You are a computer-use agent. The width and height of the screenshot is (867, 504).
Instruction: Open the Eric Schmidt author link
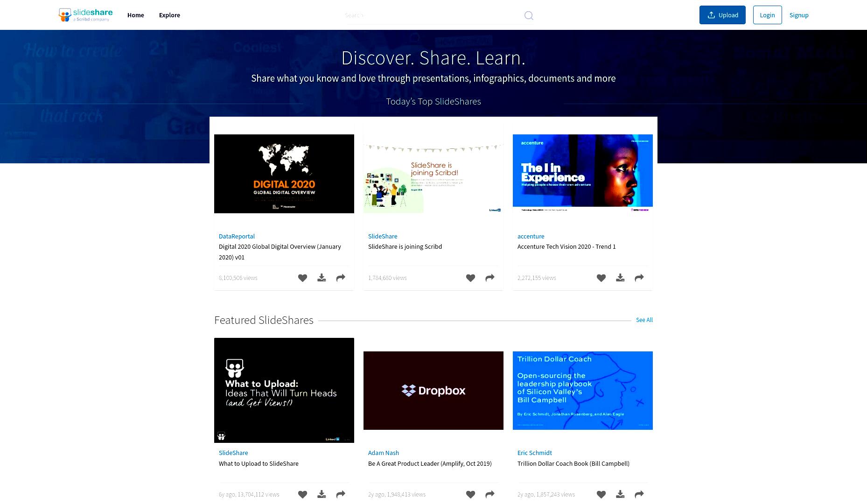click(534, 453)
